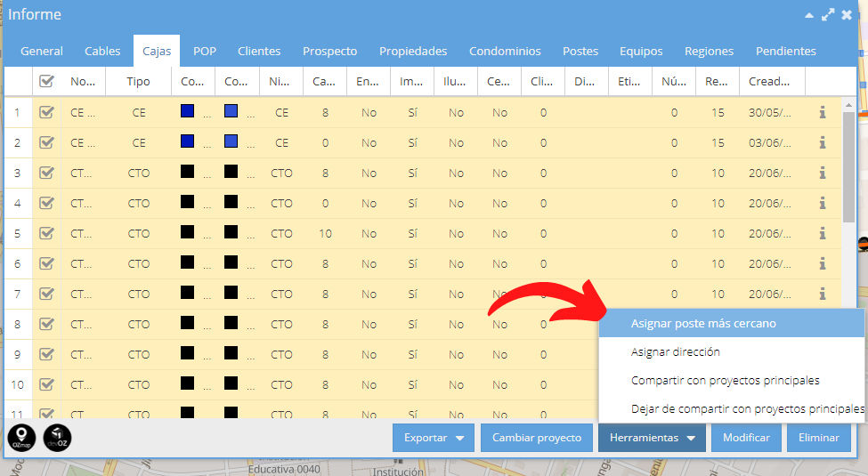
Task: Open the Propiedades tab
Action: tap(413, 51)
